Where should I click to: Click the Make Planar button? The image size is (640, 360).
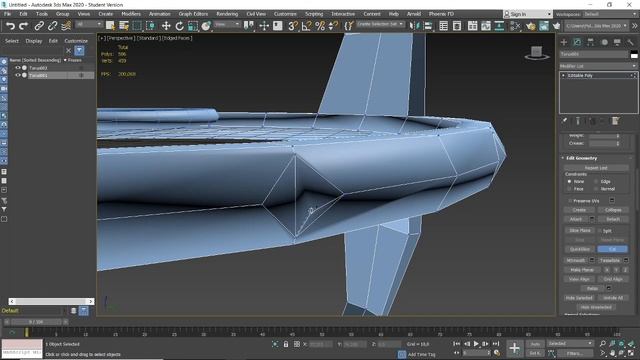pos(582,270)
